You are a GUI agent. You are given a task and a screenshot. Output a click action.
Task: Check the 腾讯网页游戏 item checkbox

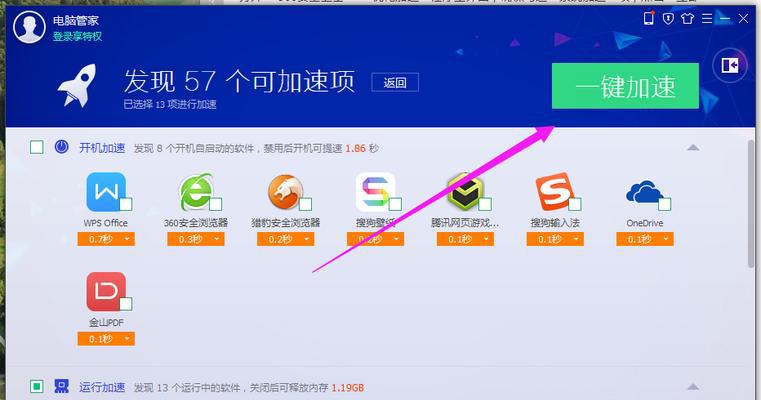point(485,204)
